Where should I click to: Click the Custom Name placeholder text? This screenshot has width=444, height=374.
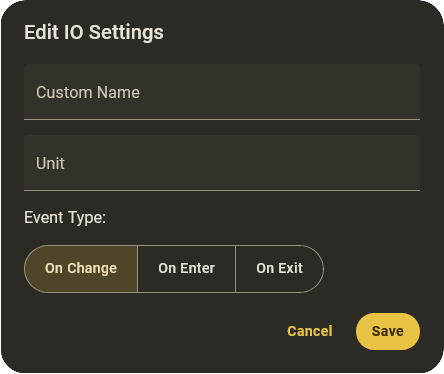(x=88, y=92)
